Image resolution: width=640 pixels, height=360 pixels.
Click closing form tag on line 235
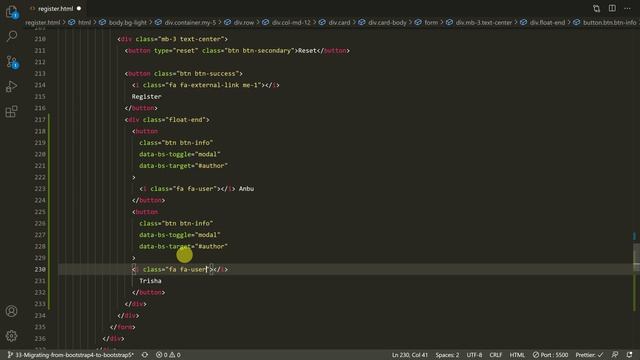pos(122,327)
